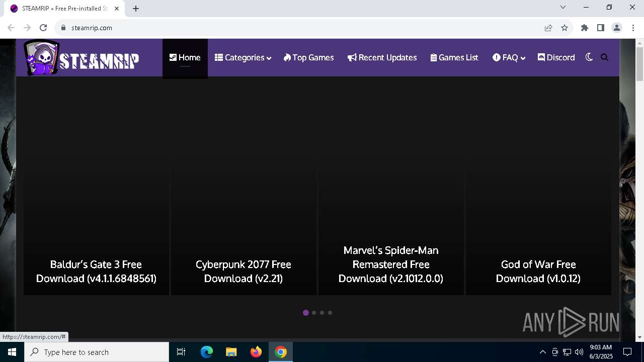
Task: Open the Chrome three-dot menu
Action: [633, 28]
